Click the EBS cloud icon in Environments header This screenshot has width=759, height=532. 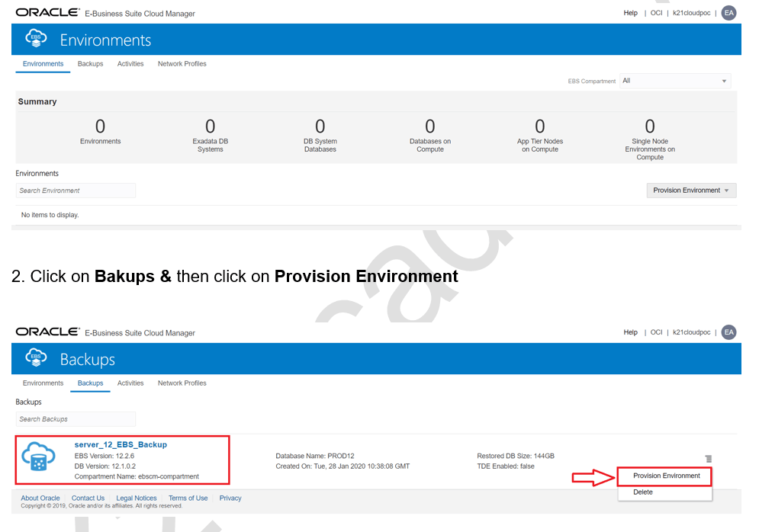click(34, 39)
